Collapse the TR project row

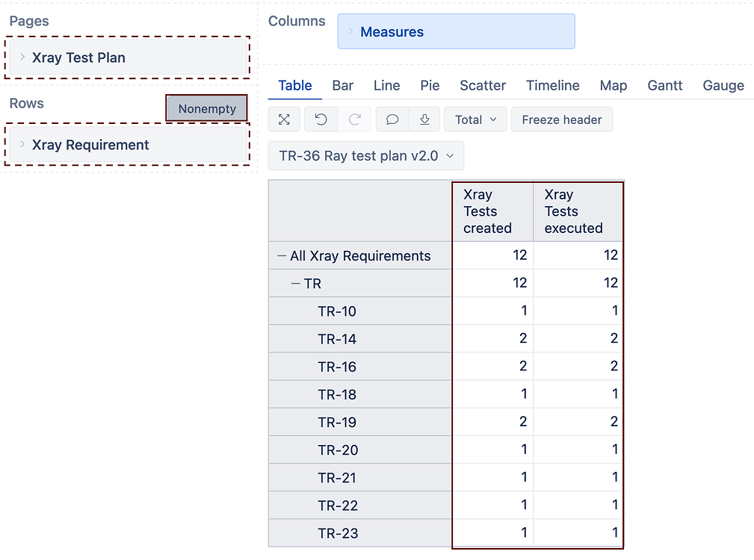coord(296,284)
